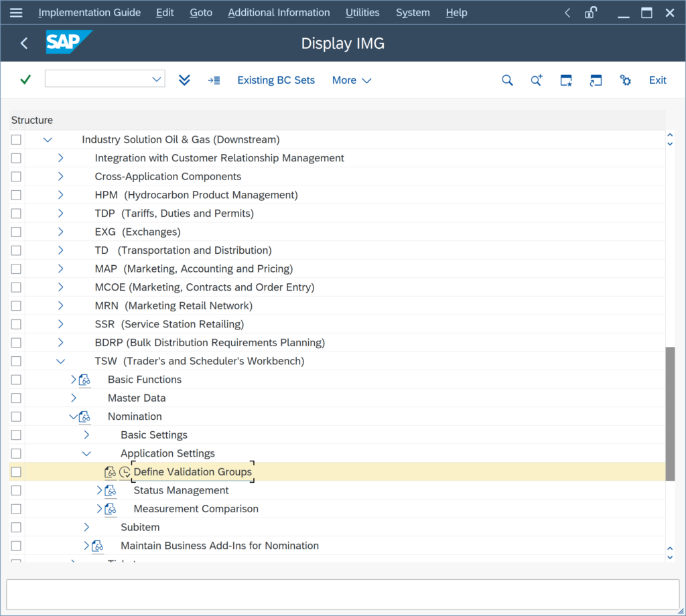This screenshot has width=686, height=616.
Task: Open the command field dropdown arrow
Action: [x=157, y=79]
